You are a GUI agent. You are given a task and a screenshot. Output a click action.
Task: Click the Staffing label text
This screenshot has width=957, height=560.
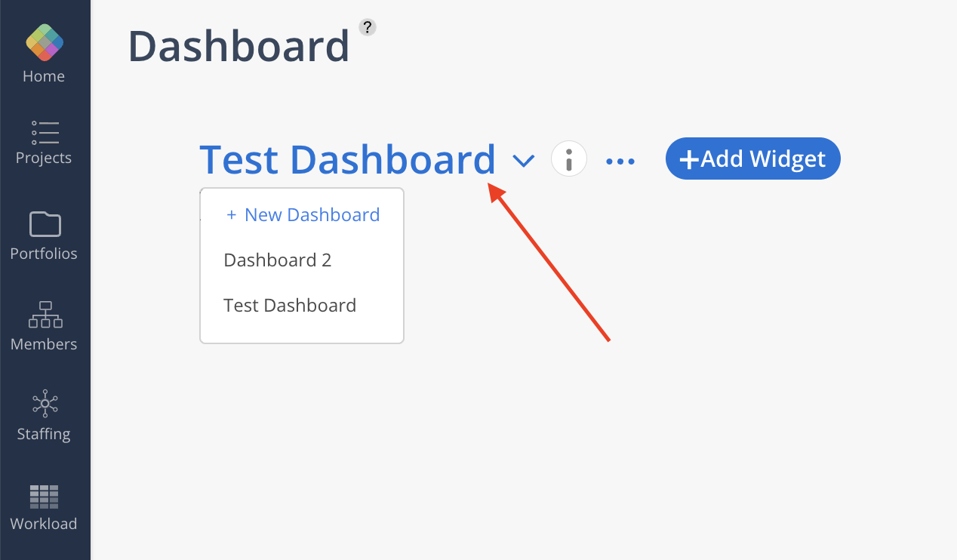coord(44,434)
